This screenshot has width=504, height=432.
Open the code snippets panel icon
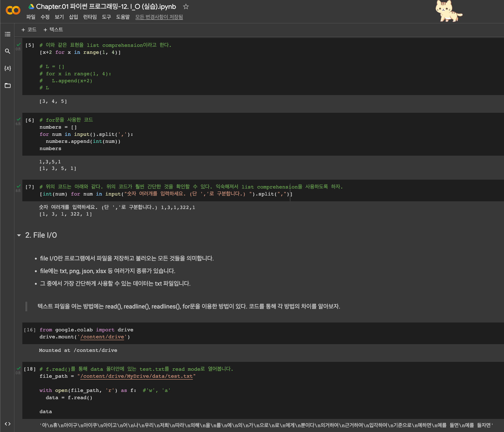click(x=7, y=424)
